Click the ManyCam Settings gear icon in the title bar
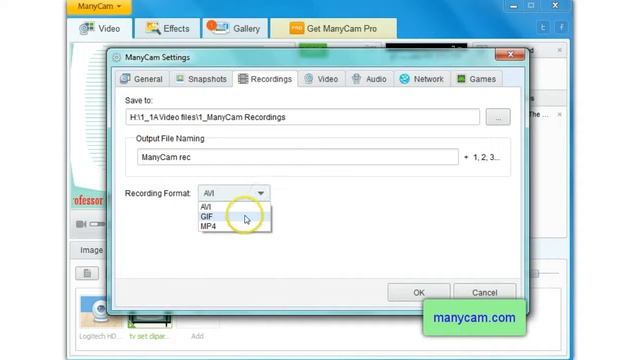The width and height of the screenshot is (640, 360). coord(116,58)
